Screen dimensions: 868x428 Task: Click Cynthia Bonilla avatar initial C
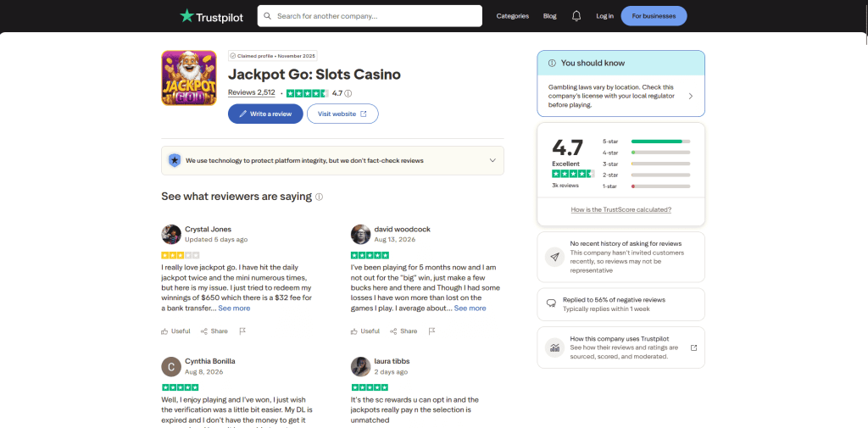(171, 366)
